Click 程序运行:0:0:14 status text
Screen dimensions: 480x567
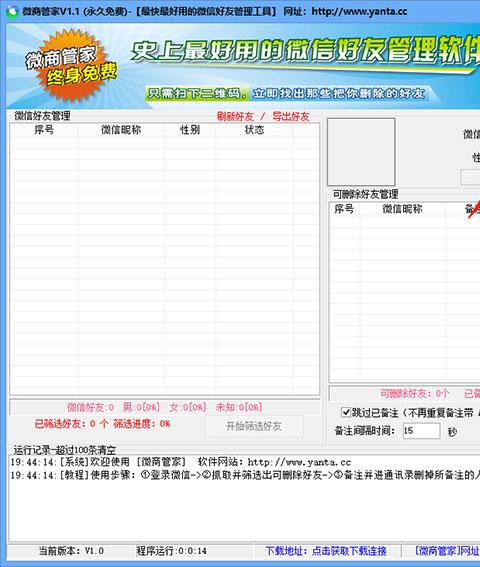[171, 551]
